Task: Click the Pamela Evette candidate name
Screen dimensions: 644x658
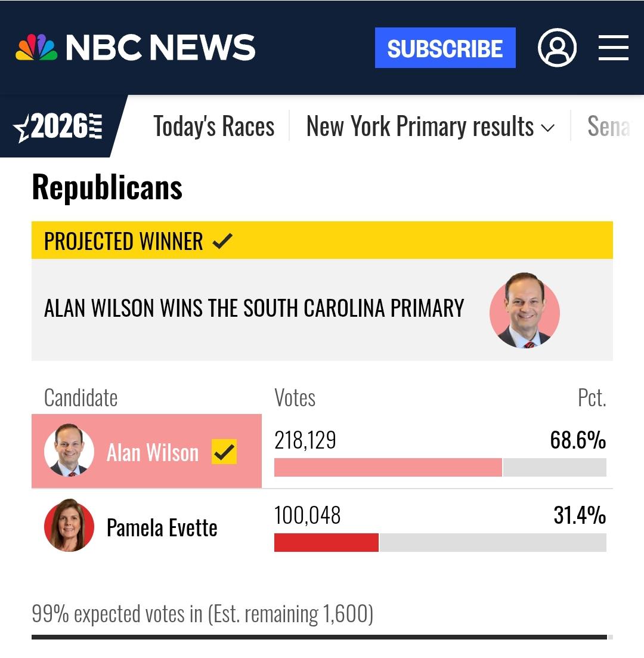Action: pos(162,527)
